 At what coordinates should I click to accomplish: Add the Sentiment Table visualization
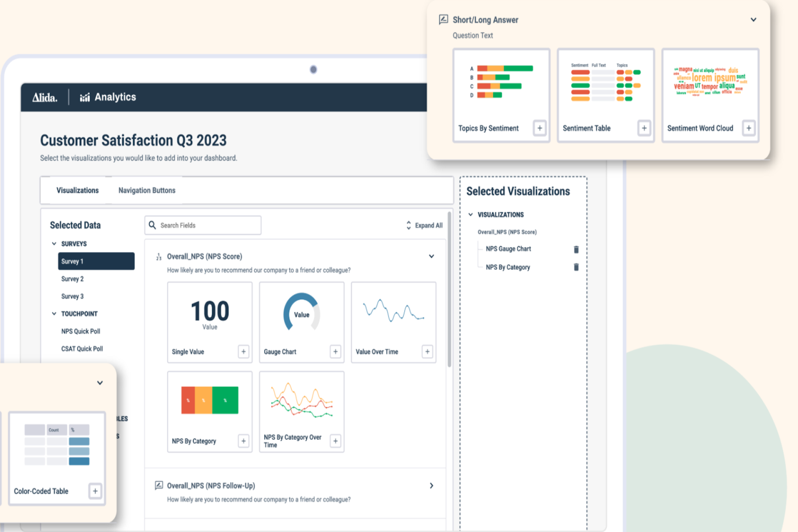tap(644, 128)
